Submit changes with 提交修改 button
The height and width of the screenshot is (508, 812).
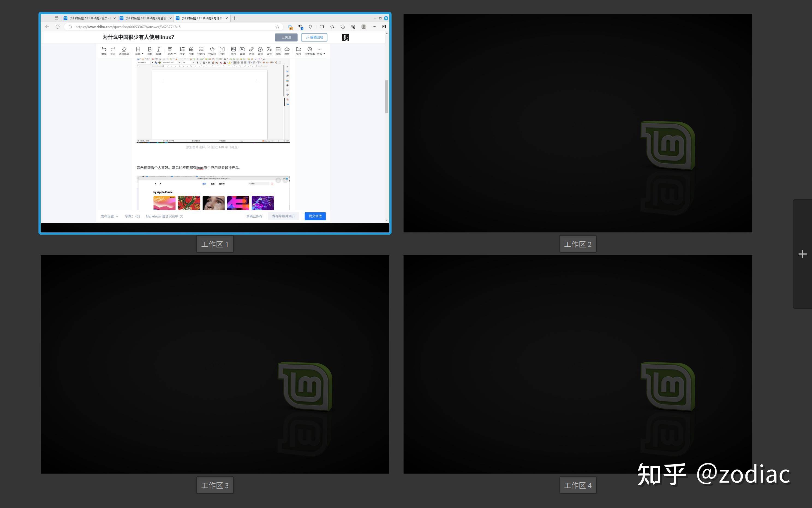point(315,216)
